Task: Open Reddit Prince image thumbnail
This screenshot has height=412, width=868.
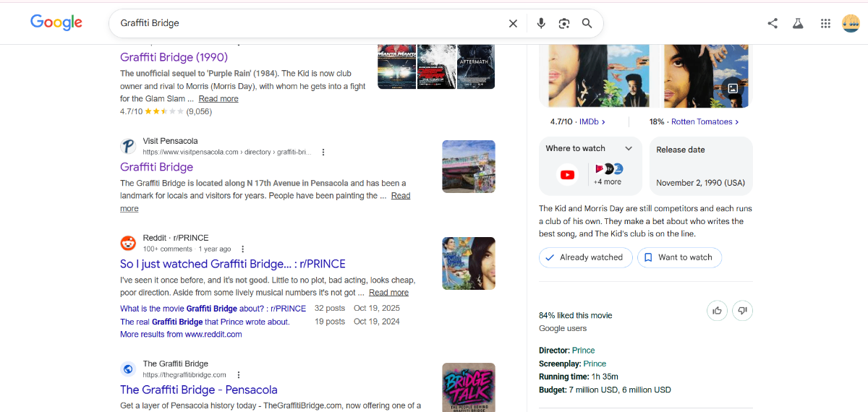Action: (x=469, y=264)
